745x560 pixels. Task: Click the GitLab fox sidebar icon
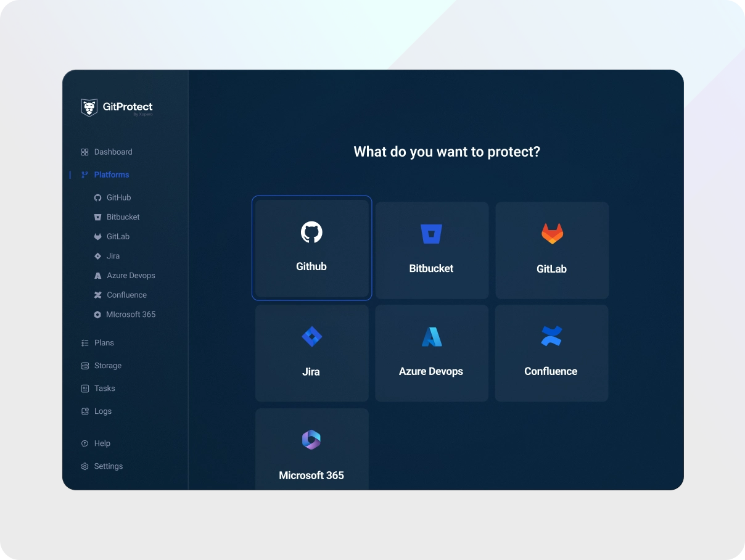(x=97, y=237)
